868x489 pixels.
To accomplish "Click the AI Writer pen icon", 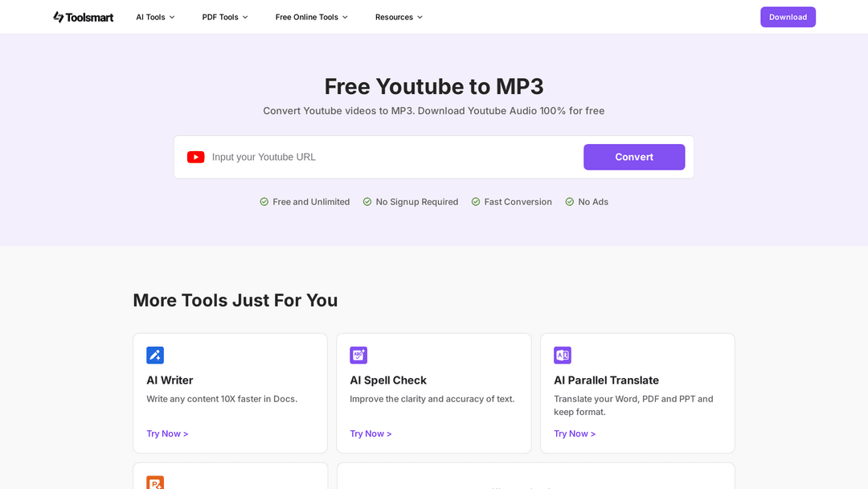I will [155, 355].
